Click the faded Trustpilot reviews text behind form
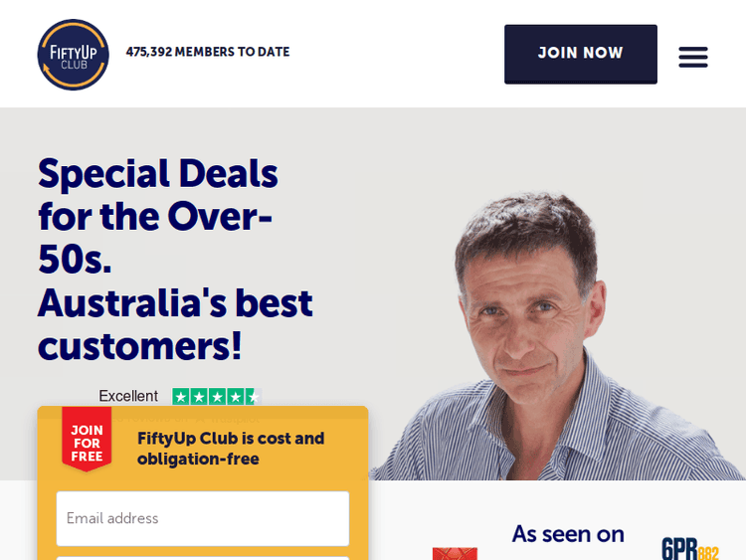This screenshot has width=746, height=560. click(x=186, y=418)
